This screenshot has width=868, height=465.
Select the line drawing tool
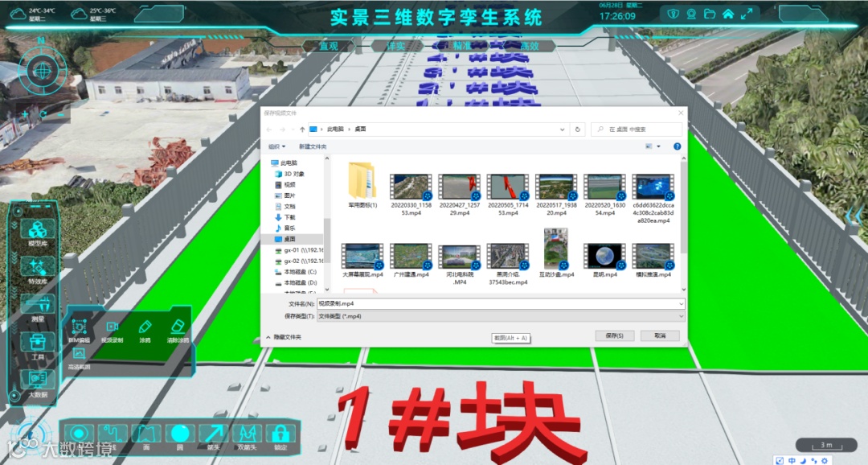pos(113,434)
